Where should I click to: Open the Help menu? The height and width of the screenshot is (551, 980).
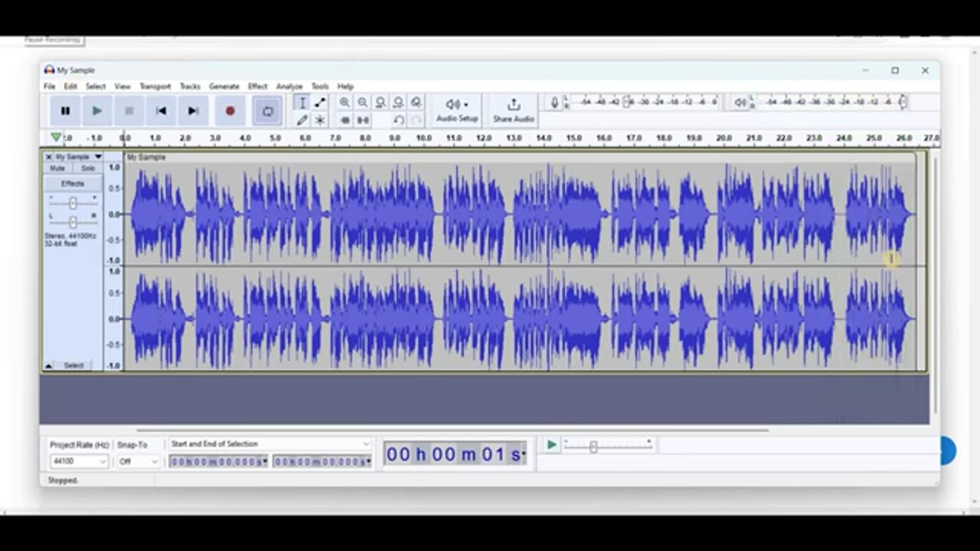coord(345,86)
